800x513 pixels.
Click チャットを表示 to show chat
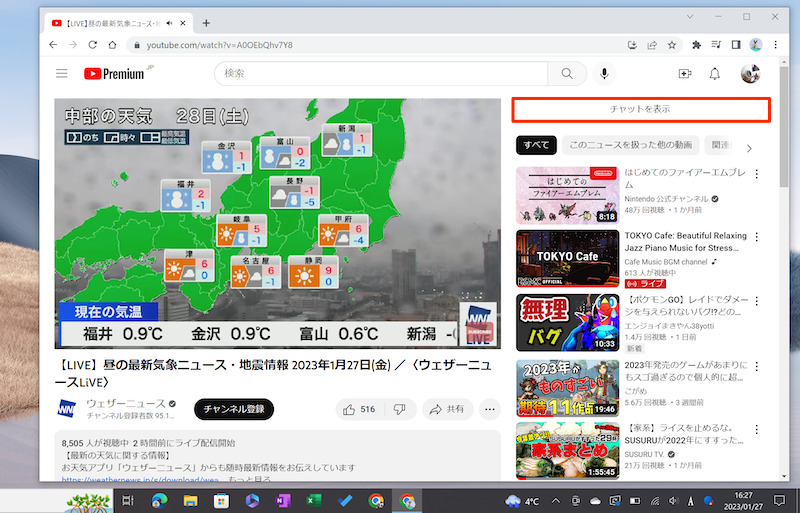pos(640,109)
